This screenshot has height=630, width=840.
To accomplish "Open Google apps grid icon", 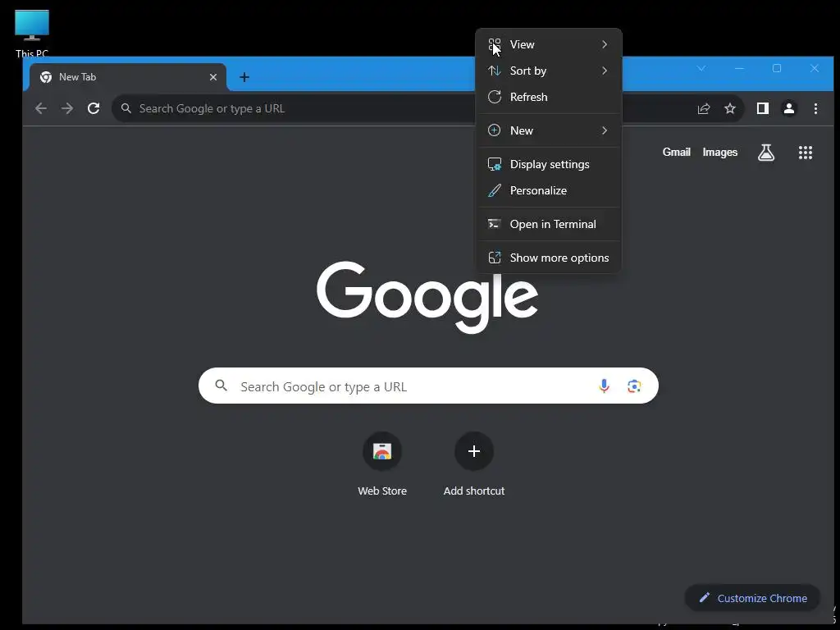I will tap(806, 153).
